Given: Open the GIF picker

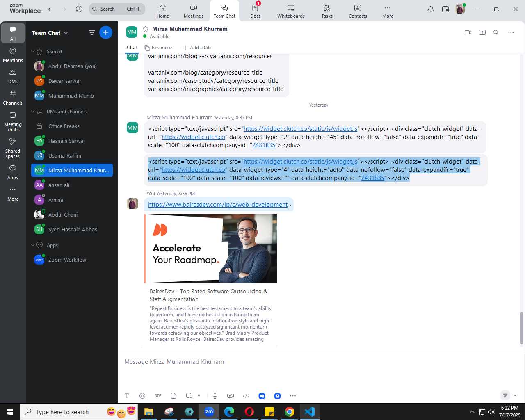Looking at the screenshot, I should 158,396.
